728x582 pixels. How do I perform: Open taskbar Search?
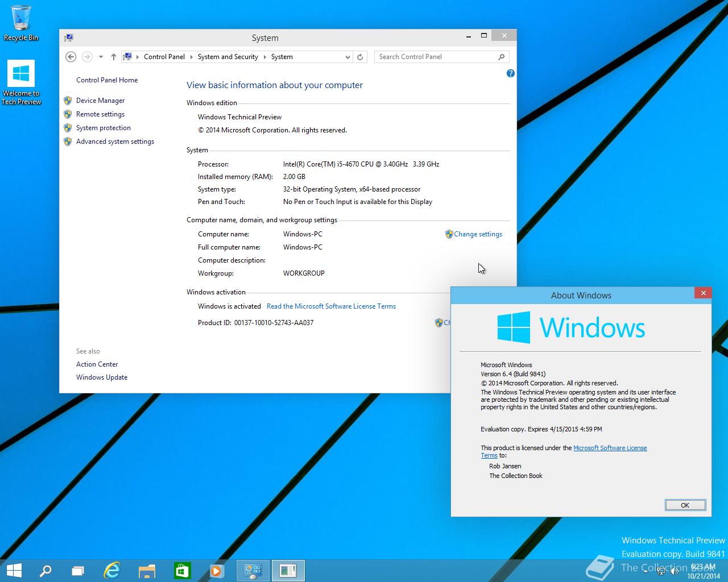[45, 571]
